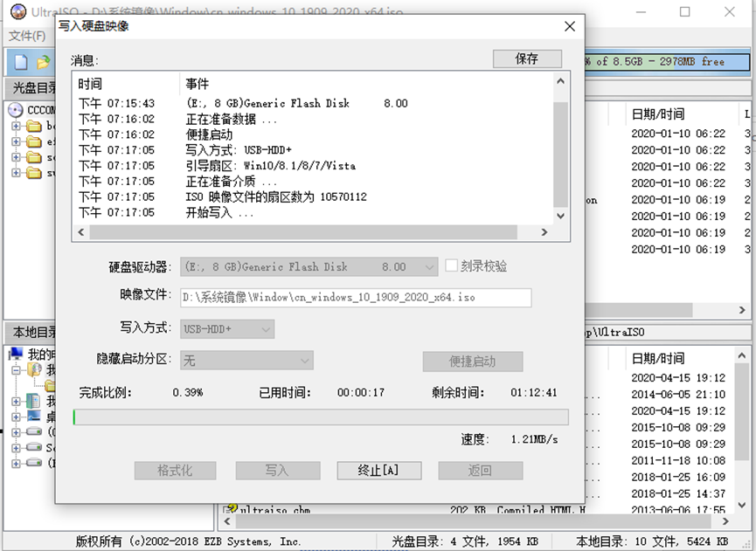Click the 时间 column header in message list
756x551 pixels.
pyautogui.click(x=90, y=84)
